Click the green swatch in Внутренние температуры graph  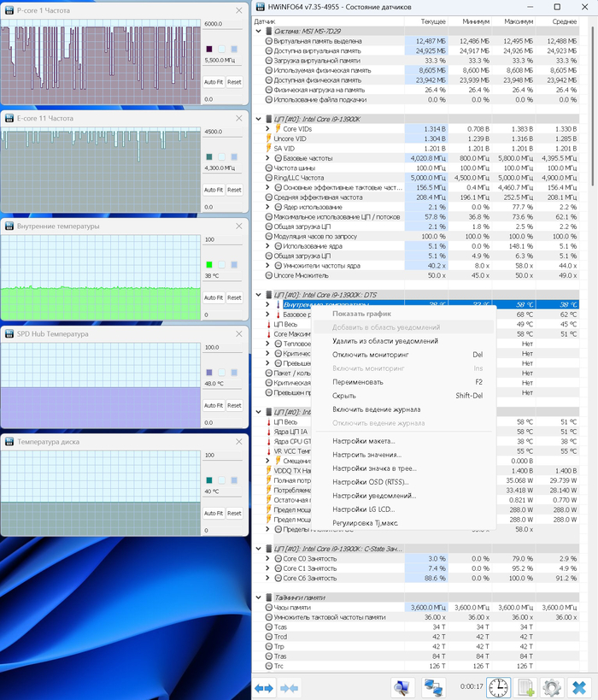(x=210, y=265)
